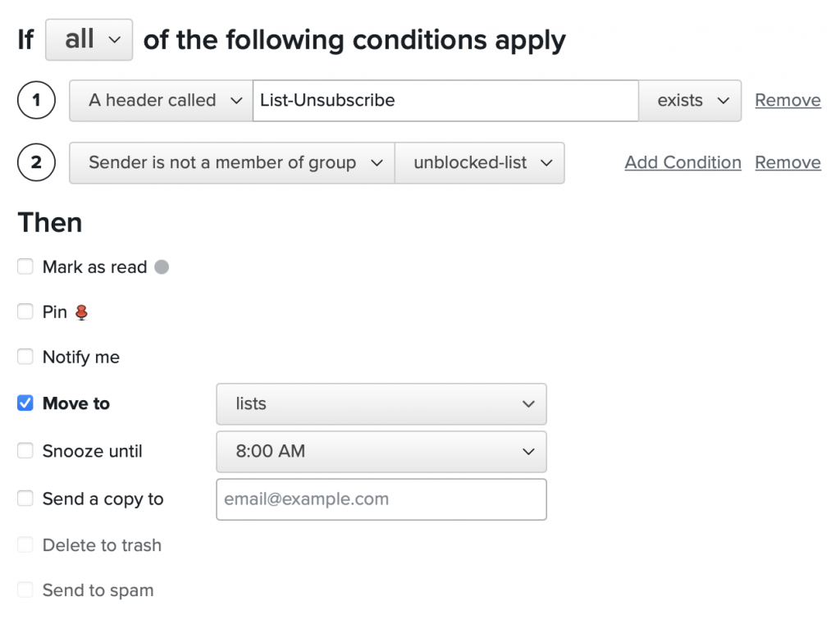Image resolution: width=840 pixels, height=624 pixels.
Task: Uncheck the Move to checkbox
Action: [x=25, y=403]
